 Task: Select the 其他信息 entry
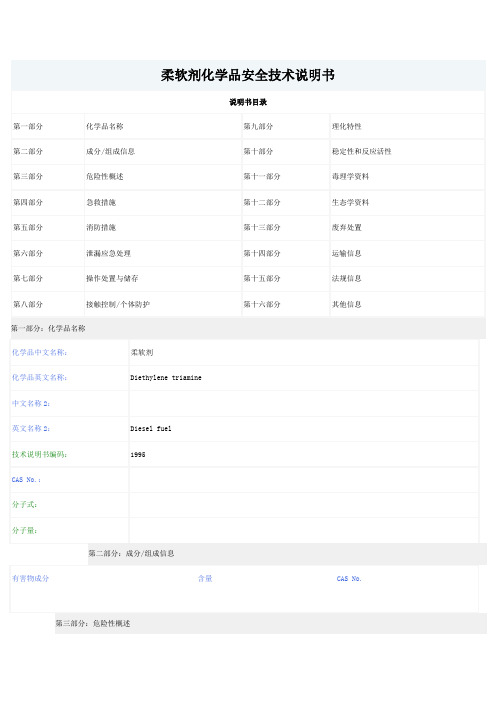[x=347, y=304]
